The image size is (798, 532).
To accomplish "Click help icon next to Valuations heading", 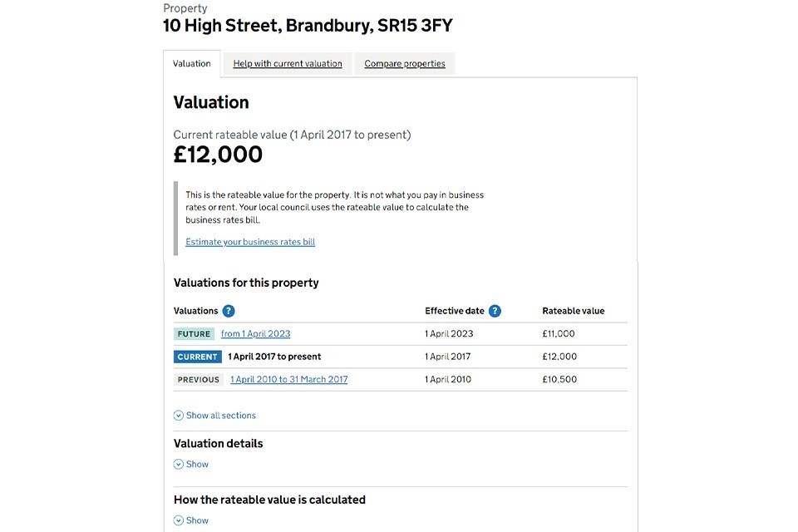I will 229,311.
